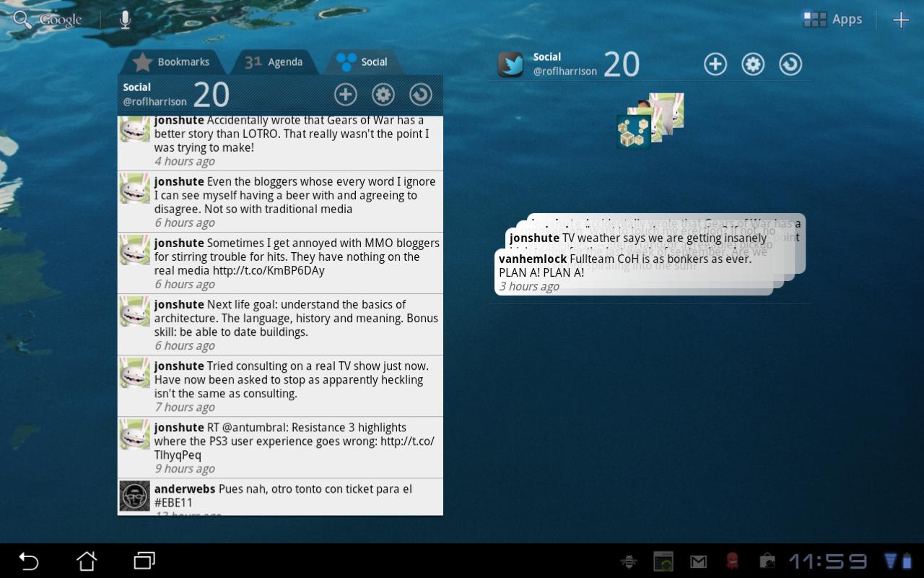This screenshot has height=578, width=924.
Task: Open the browser-window app notification icon
Action: point(663,561)
